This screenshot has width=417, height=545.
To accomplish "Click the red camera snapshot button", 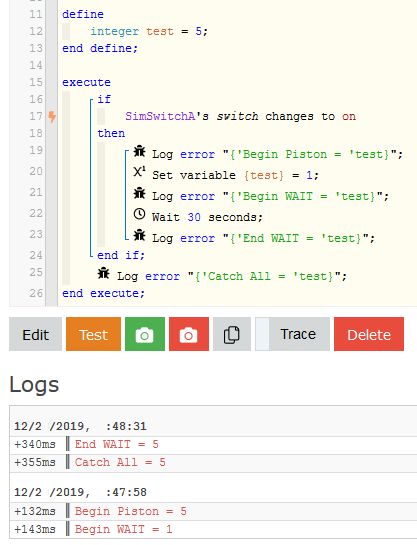I will pyautogui.click(x=189, y=334).
